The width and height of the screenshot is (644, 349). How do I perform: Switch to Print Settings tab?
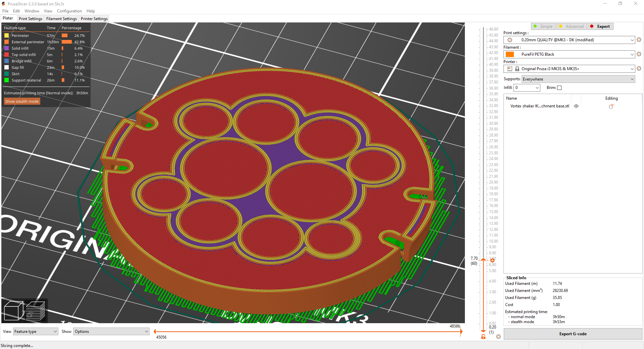(31, 19)
